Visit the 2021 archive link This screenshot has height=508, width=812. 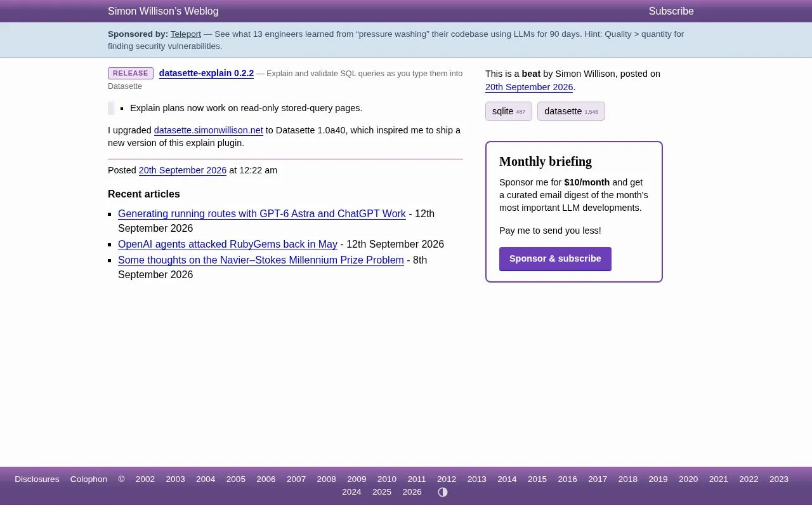(x=719, y=479)
